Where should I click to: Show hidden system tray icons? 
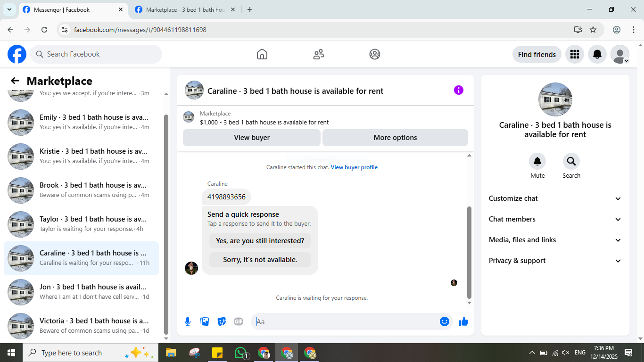[532, 353]
